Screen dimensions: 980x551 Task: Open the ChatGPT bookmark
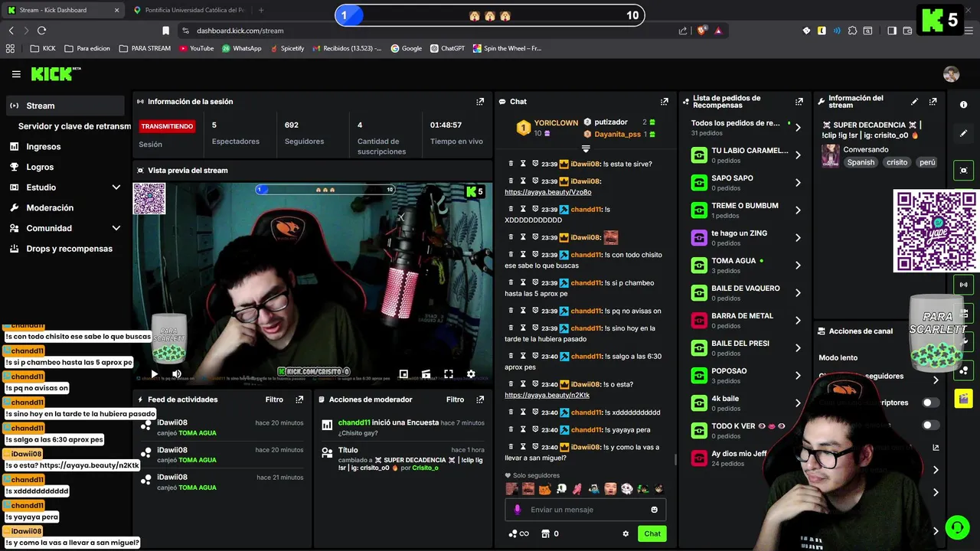click(447, 48)
